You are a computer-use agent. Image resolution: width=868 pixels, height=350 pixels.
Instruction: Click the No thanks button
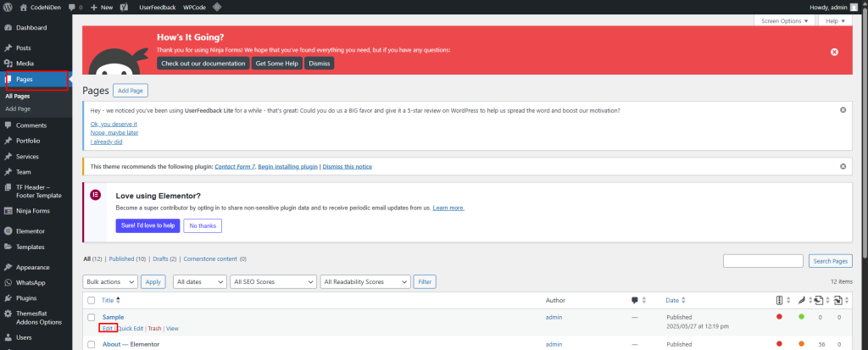pyautogui.click(x=203, y=226)
